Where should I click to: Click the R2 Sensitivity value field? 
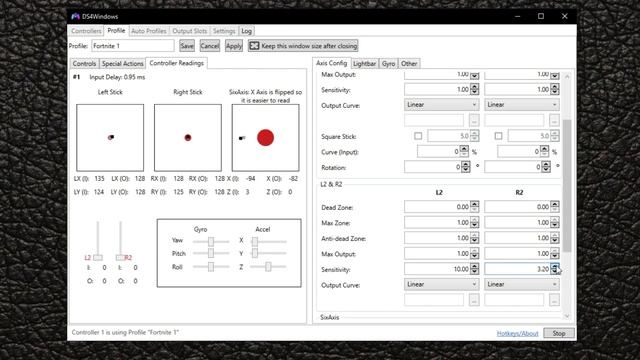click(517, 269)
